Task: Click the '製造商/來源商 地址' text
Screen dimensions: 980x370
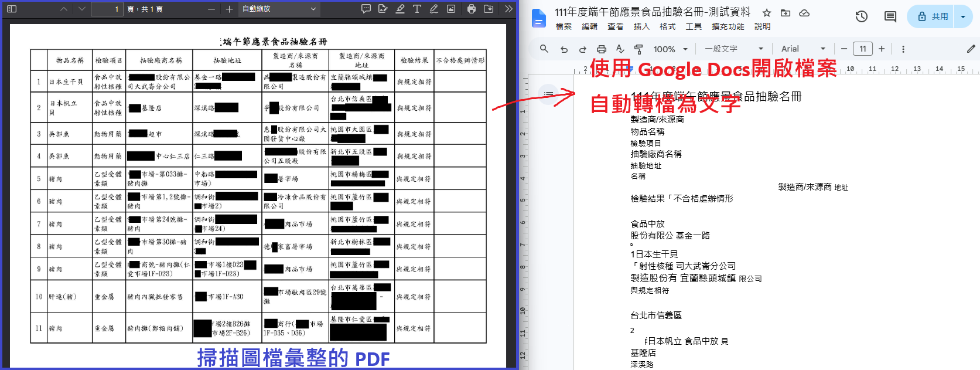Action: tap(813, 187)
